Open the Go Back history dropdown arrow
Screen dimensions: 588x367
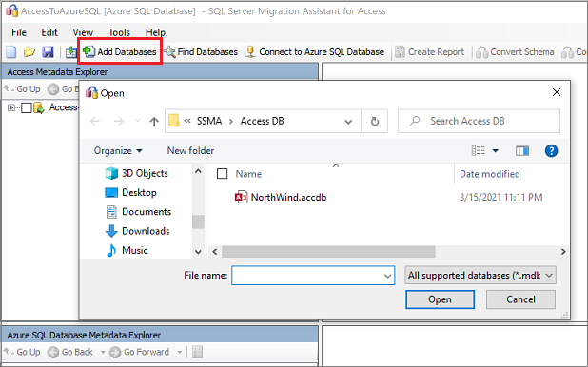pos(103,352)
